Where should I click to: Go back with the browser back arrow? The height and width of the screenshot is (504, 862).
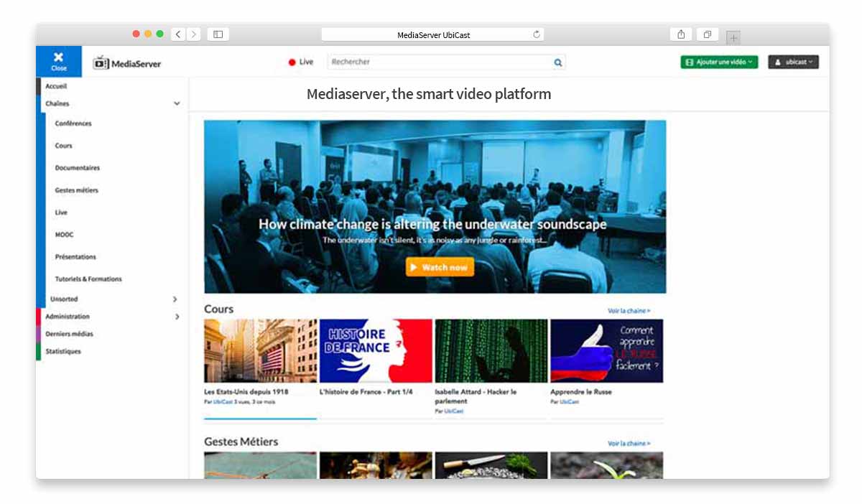tap(178, 34)
